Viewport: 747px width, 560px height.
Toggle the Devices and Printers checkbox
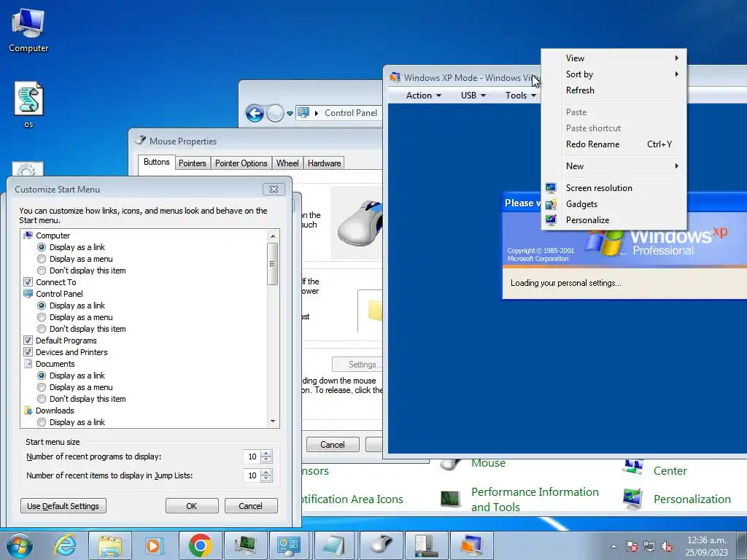28,352
